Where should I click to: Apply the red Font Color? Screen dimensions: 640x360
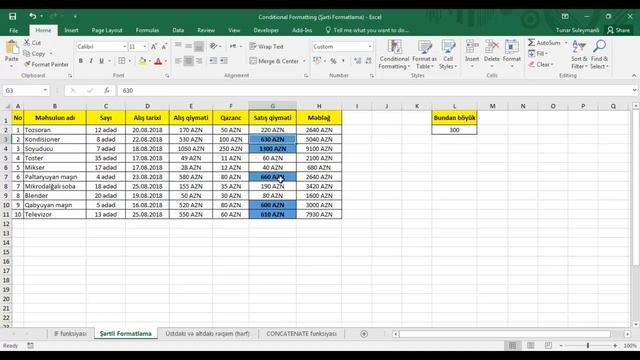point(158,61)
